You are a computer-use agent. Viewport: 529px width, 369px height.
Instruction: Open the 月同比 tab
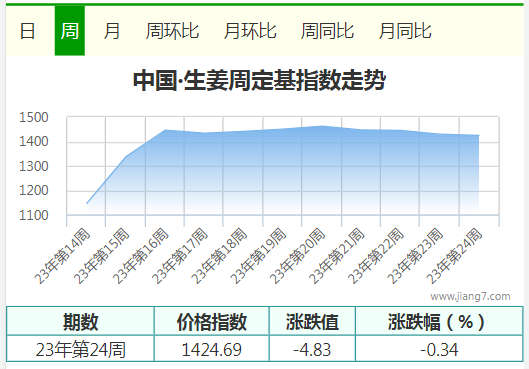click(x=405, y=31)
